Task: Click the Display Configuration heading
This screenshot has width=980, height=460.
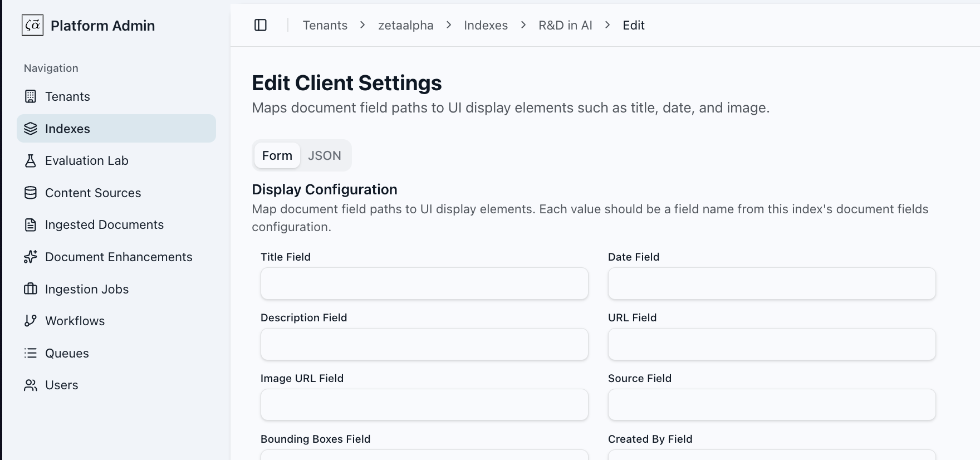Action: (325, 189)
